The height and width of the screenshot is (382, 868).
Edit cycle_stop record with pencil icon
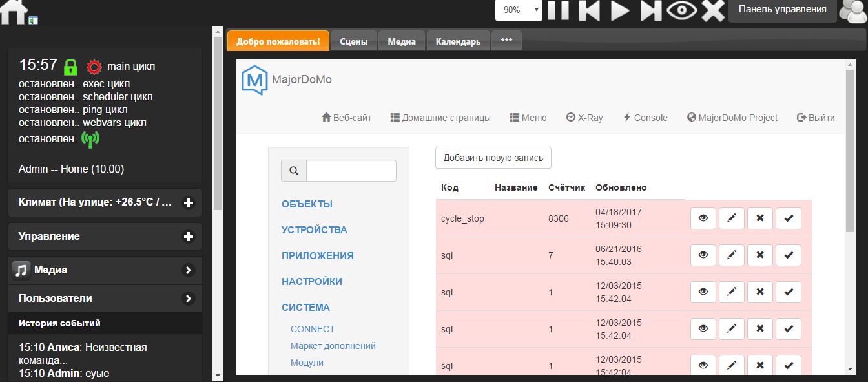point(732,218)
